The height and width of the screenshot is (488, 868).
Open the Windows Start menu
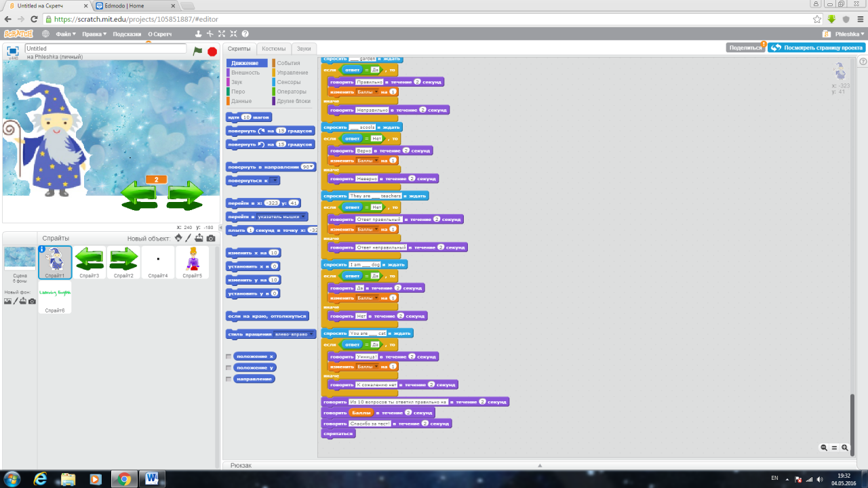tap(12, 479)
